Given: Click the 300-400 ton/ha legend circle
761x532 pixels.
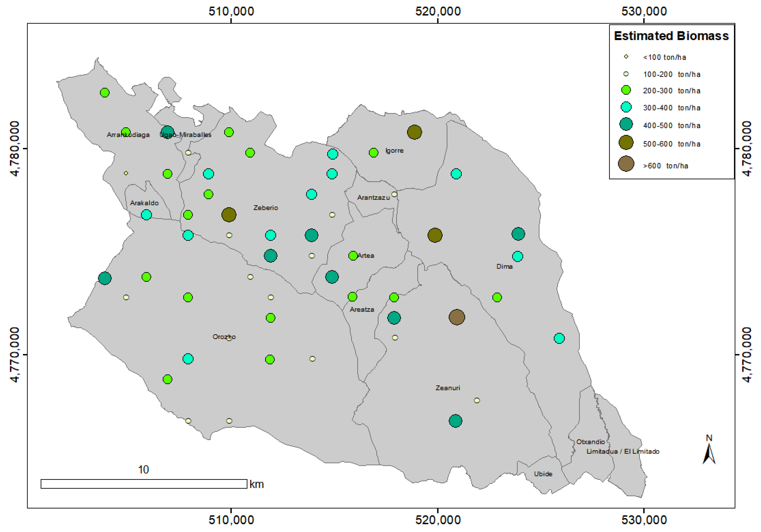Looking at the screenshot, I should [626, 107].
